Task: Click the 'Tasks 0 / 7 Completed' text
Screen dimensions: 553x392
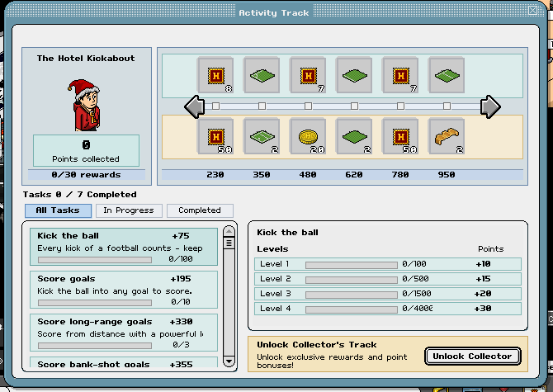Action: click(x=80, y=195)
